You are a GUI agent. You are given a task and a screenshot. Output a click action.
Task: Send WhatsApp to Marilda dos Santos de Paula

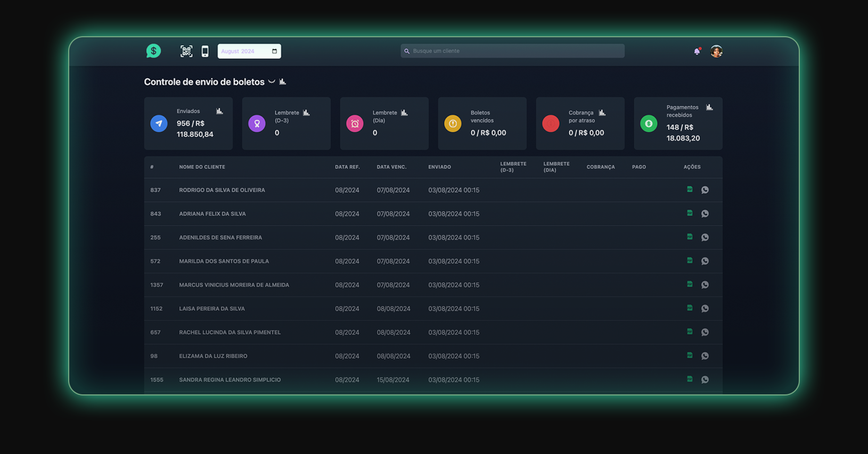(705, 261)
